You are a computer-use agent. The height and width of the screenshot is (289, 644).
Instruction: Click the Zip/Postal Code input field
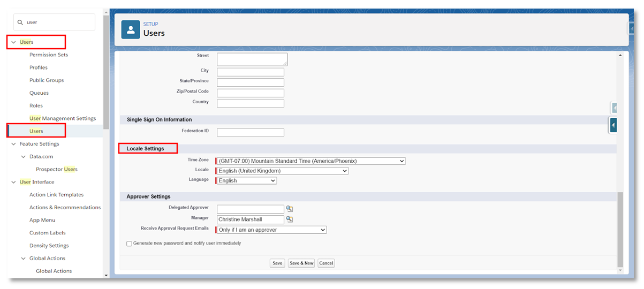(x=251, y=93)
